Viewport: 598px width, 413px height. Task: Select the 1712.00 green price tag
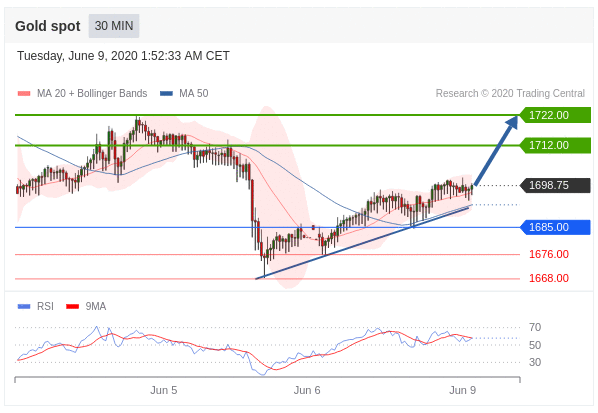[x=555, y=145]
